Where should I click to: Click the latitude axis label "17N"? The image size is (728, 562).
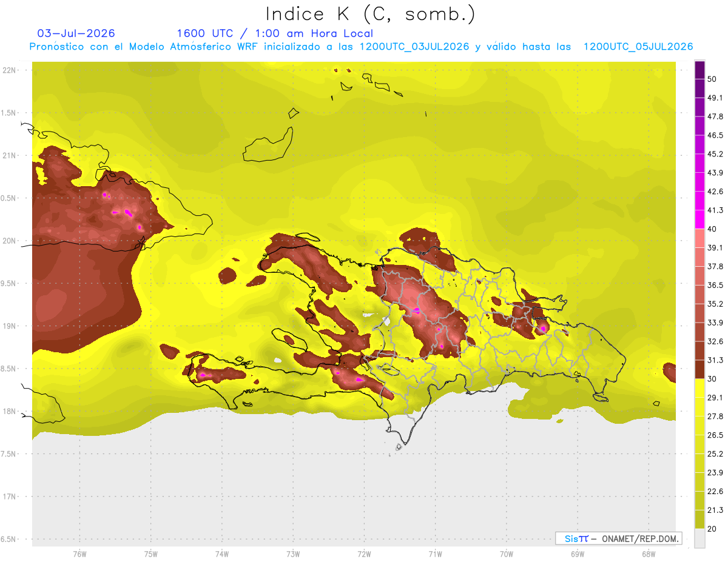[x=10, y=497]
